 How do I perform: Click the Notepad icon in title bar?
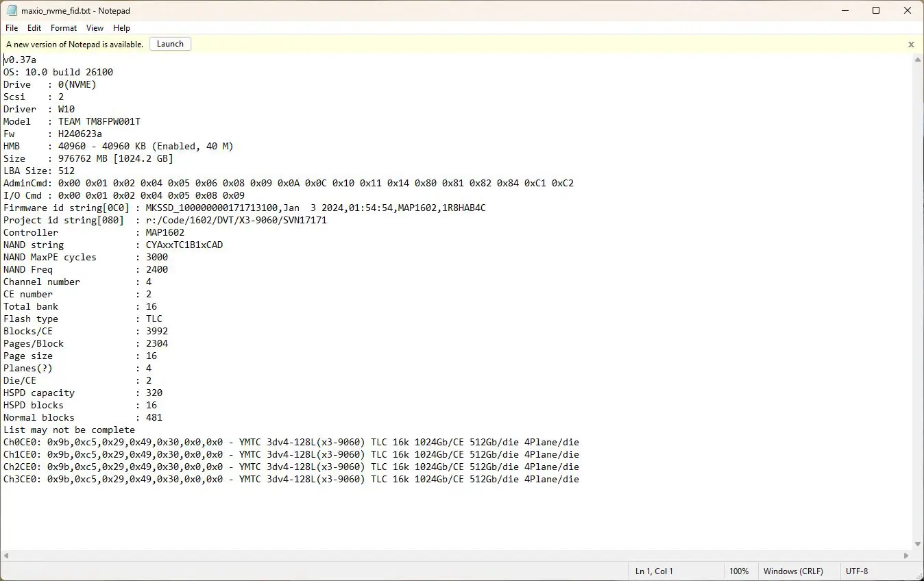12,10
